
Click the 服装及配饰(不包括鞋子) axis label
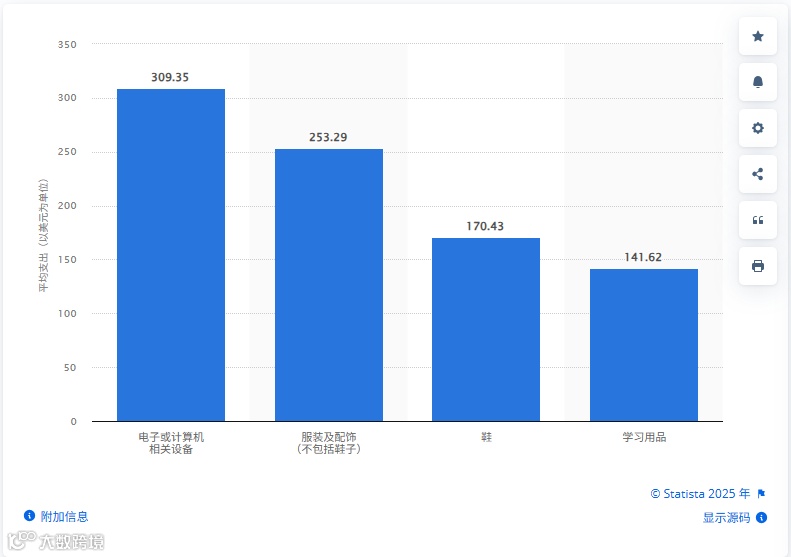(x=329, y=443)
